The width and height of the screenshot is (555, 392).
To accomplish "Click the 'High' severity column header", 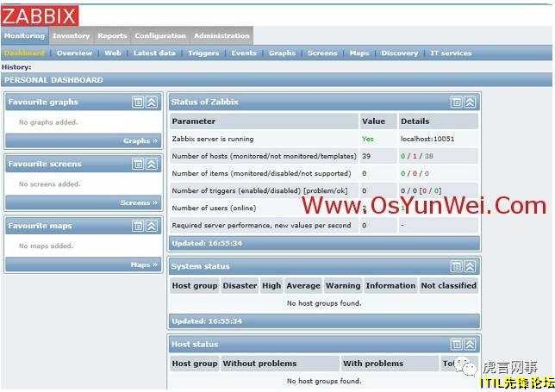I will point(271,285).
